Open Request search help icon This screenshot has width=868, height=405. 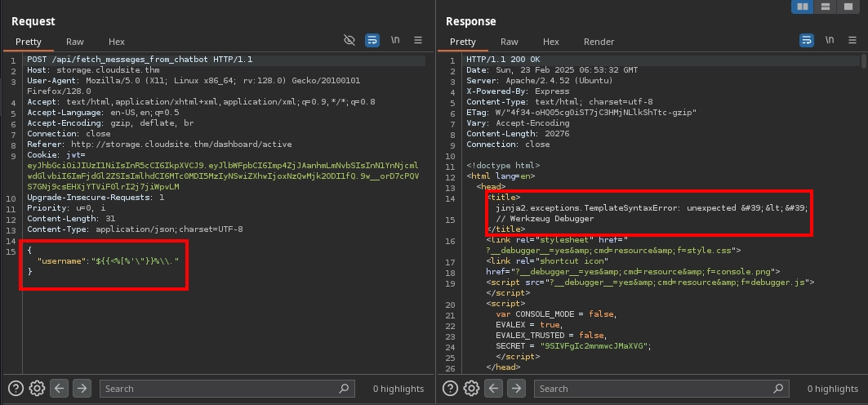coord(16,389)
